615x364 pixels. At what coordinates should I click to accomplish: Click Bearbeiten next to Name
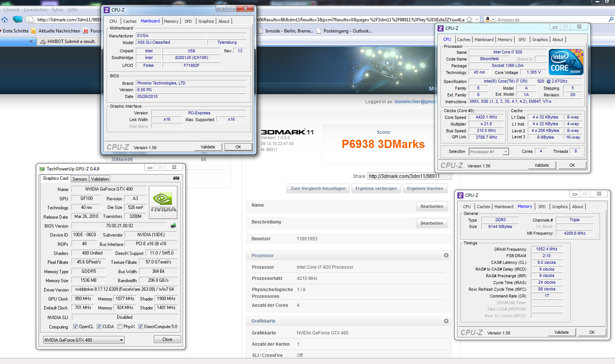432,206
